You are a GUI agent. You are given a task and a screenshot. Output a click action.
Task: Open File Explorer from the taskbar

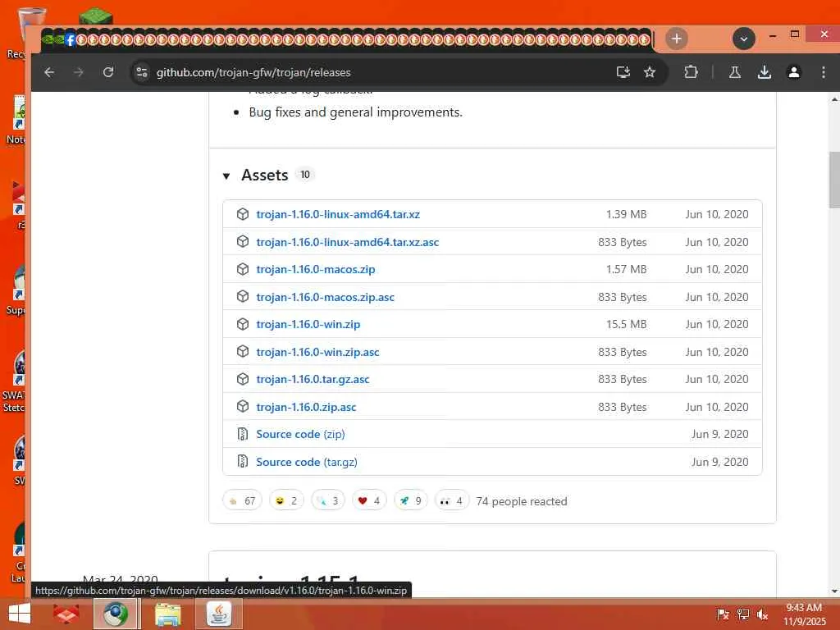(x=167, y=614)
